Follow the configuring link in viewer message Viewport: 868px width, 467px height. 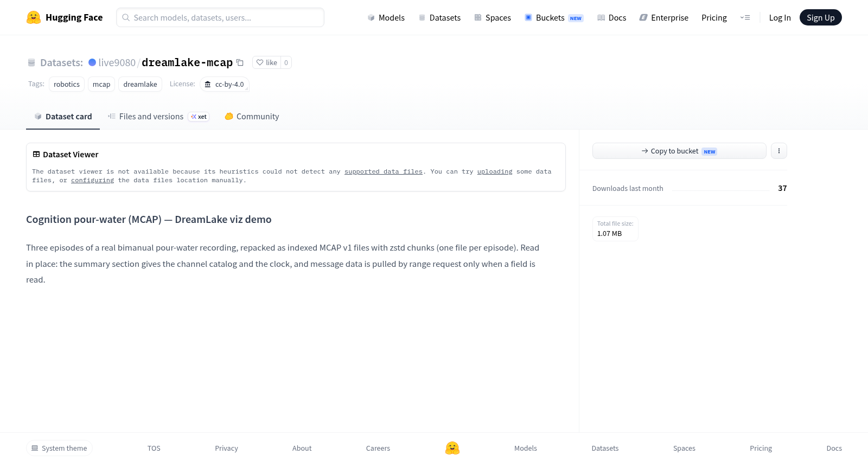click(x=93, y=180)
